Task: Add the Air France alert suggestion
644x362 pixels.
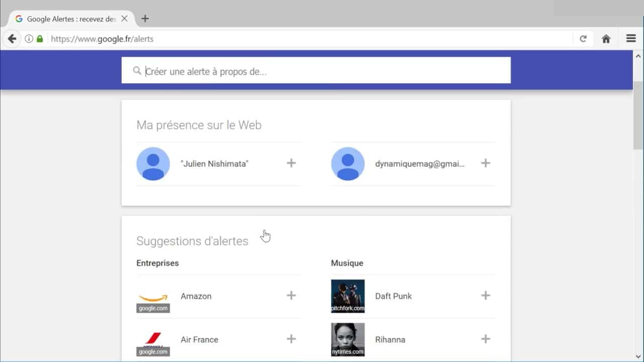Action: (291, 339)
